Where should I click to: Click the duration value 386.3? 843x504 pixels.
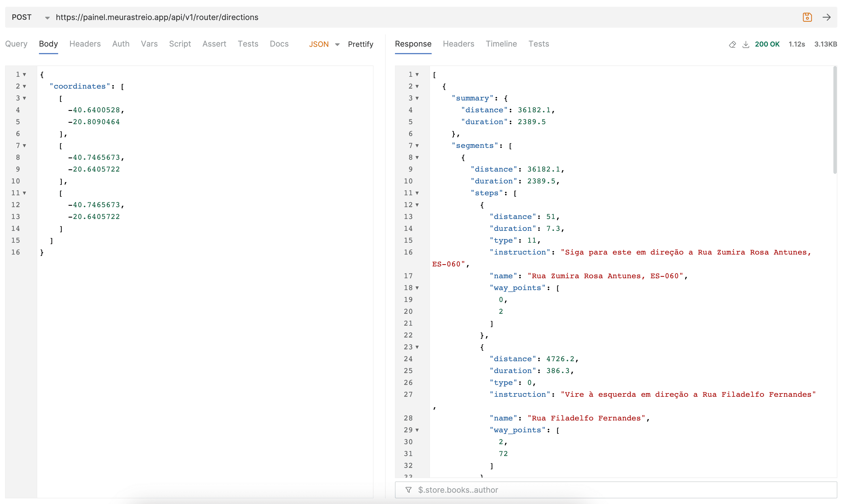(x=558, y=371)
